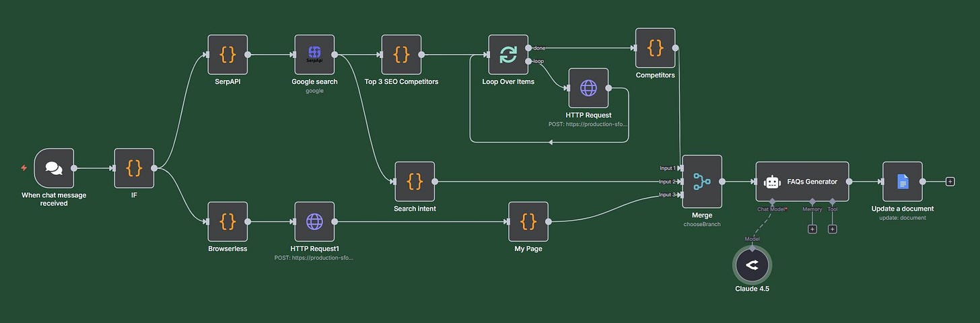Add node after Update a document
The height and width of the screenshot is (323, 980).
(x=950, y=182)
